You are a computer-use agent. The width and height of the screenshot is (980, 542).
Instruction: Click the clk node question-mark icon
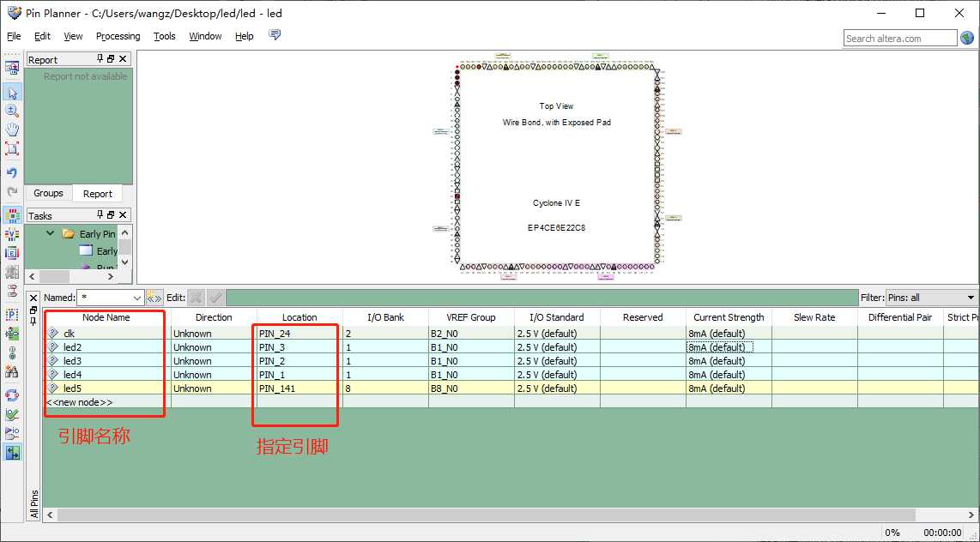(x=54, y=334)
